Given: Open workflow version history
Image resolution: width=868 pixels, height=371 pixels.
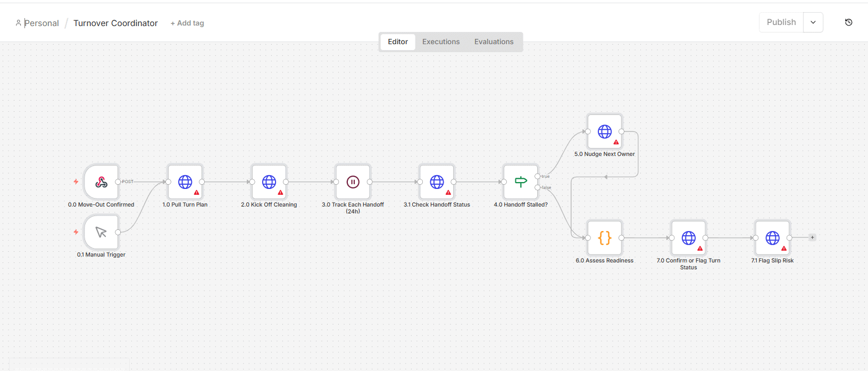Looking at the screenshot, I should coord(849,22).
